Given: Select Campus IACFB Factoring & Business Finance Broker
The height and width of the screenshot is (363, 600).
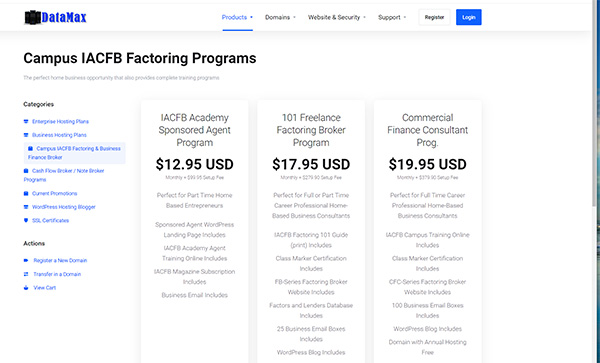Looking at the screenshot, I should click(x=75, y=153).
